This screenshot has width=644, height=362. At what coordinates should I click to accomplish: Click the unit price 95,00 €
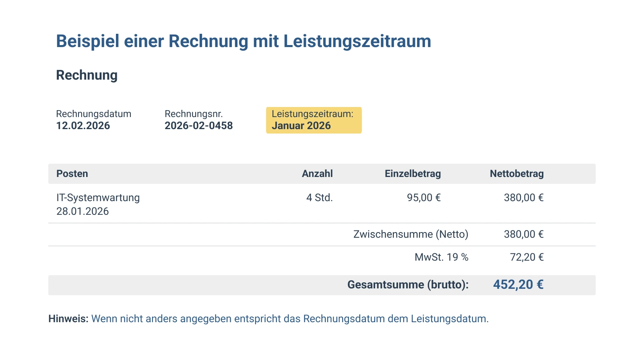(423, 197)
